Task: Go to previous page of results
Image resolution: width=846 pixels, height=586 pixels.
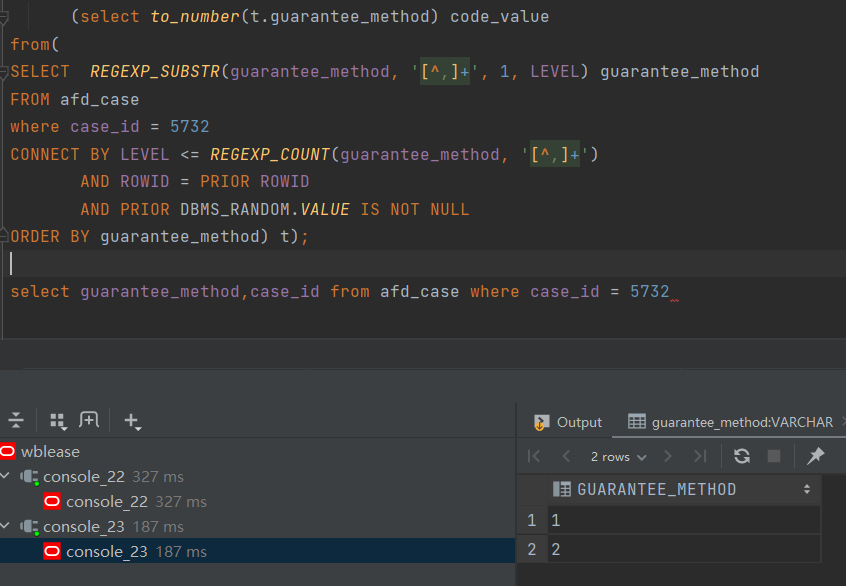Action: (566, 456)
